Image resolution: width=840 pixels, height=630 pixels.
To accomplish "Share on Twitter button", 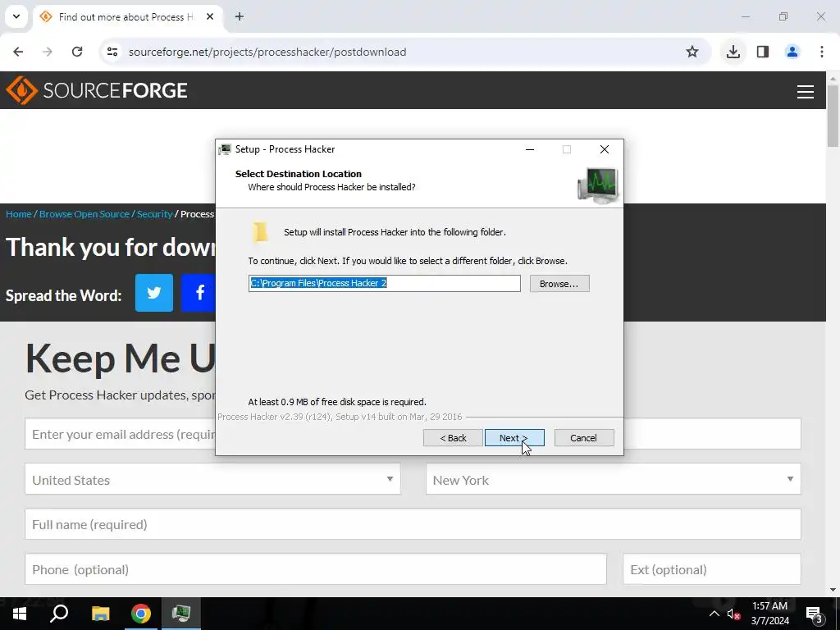I will coord(153,293).
